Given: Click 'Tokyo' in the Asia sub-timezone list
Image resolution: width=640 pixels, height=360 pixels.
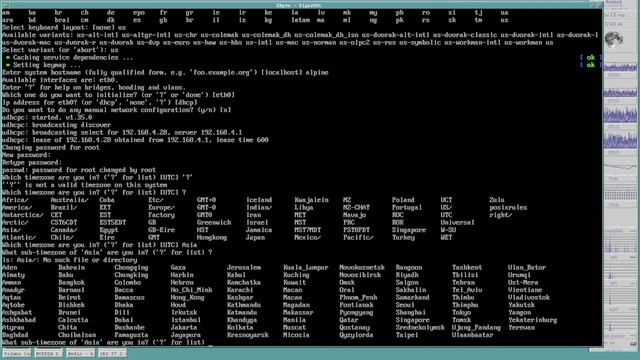Looking at the screenshot, I should (461, 312).
